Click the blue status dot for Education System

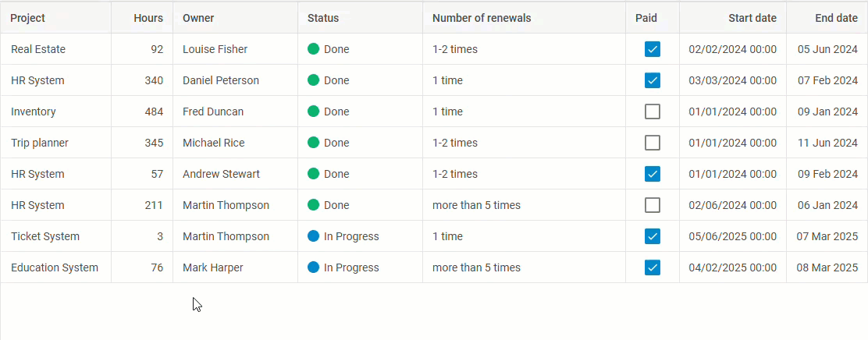point(314,267)
